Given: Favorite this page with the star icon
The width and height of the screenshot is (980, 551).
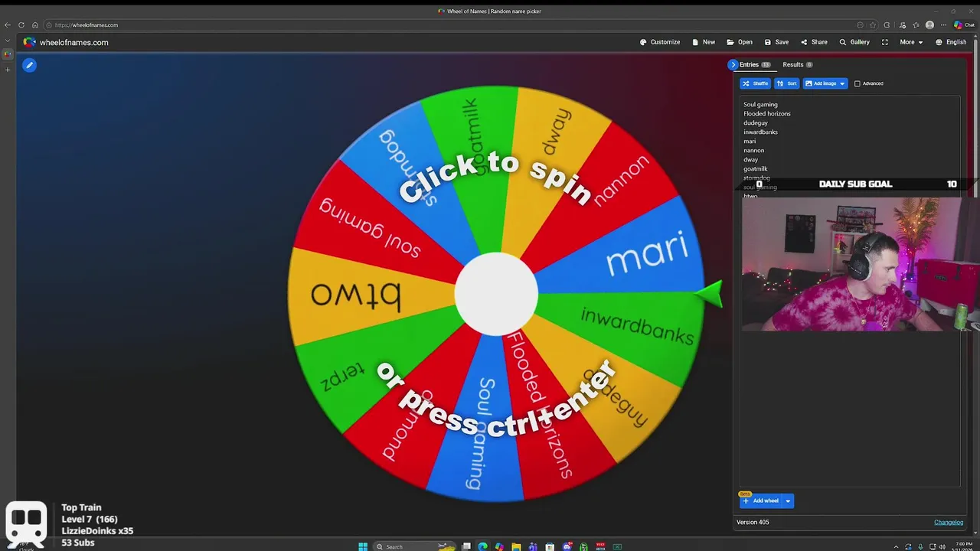Looking at the screenshot, I should (873, 25).
